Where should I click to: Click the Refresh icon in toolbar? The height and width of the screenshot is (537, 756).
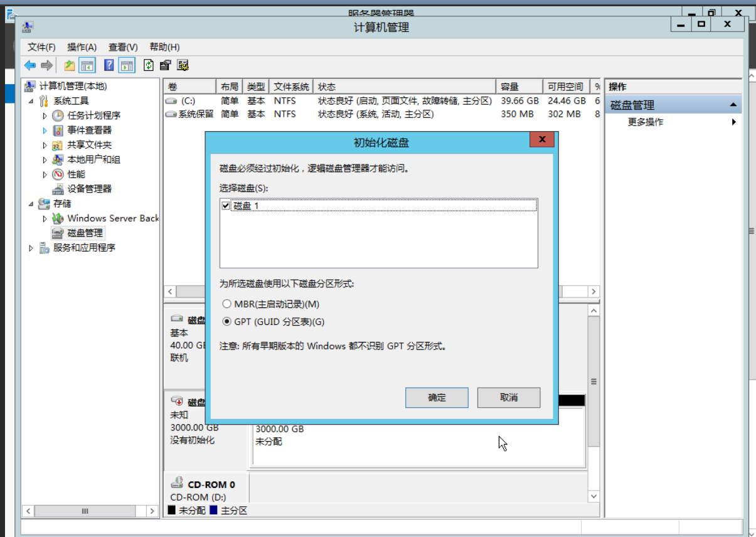[x=149, y=65]
